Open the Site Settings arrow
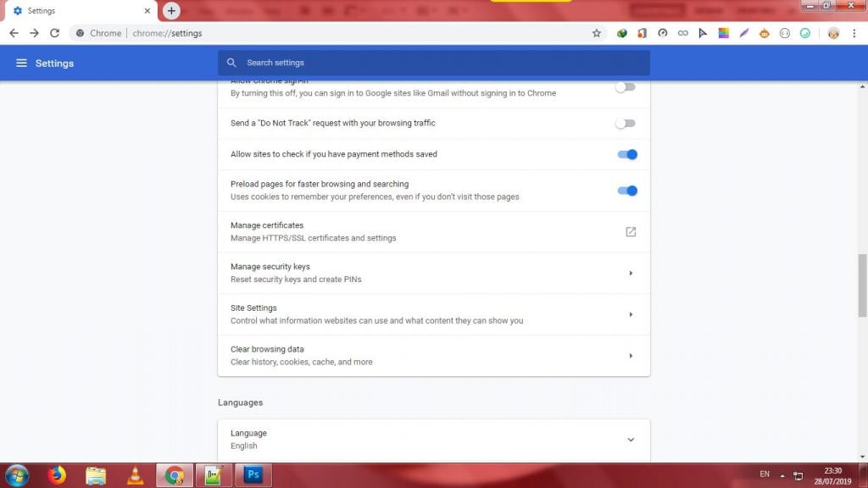 [631, 314]
